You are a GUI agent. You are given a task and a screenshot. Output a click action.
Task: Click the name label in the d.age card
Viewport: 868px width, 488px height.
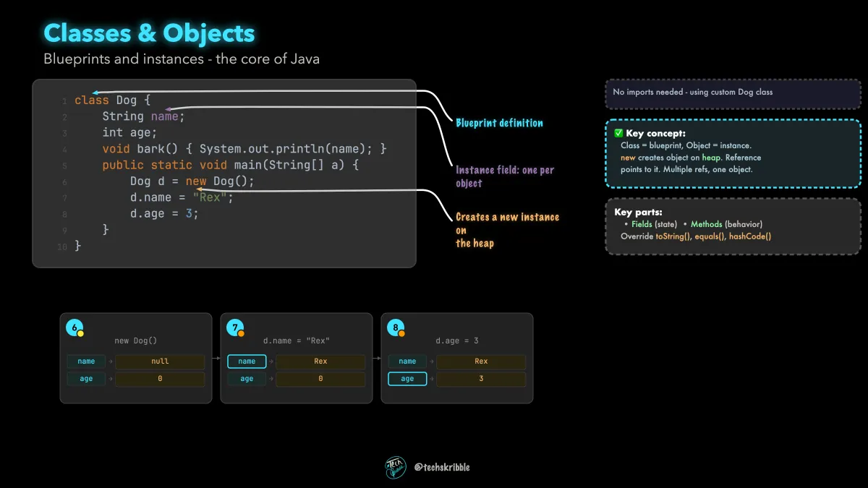pyautogui.click(x=407, y=361)
